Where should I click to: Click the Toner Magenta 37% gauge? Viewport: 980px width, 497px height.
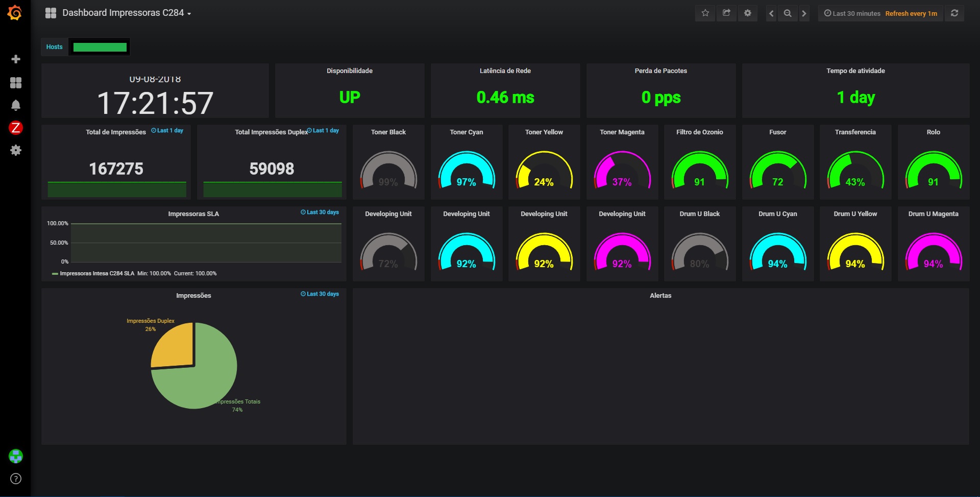pyautogui.click(x=622, y=171)
